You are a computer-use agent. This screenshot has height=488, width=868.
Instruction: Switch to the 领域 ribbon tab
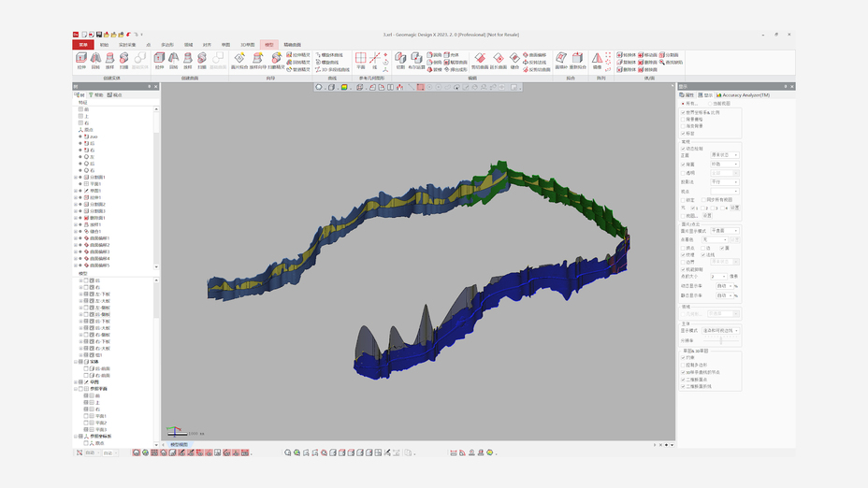pos(188,45)
